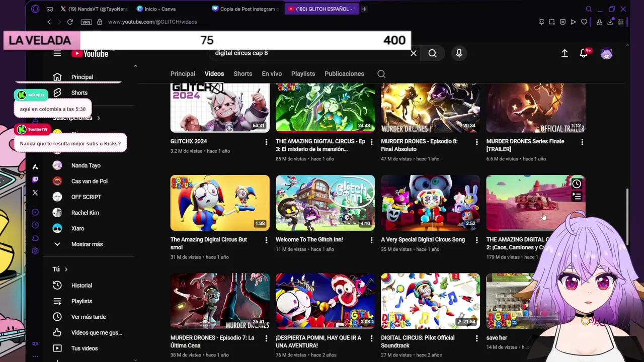Start voice search with microphone icon

459,53
